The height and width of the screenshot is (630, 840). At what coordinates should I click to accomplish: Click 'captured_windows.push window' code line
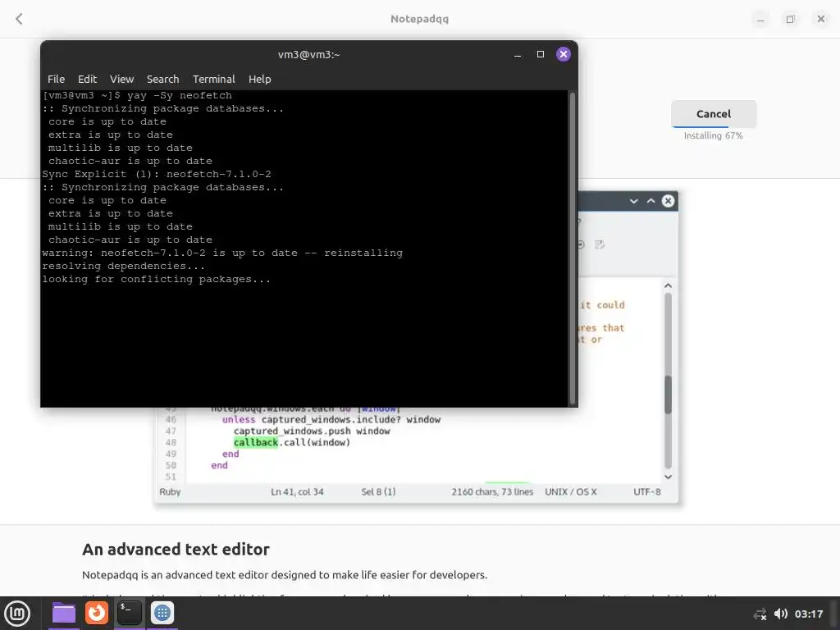tap(312, 431)
